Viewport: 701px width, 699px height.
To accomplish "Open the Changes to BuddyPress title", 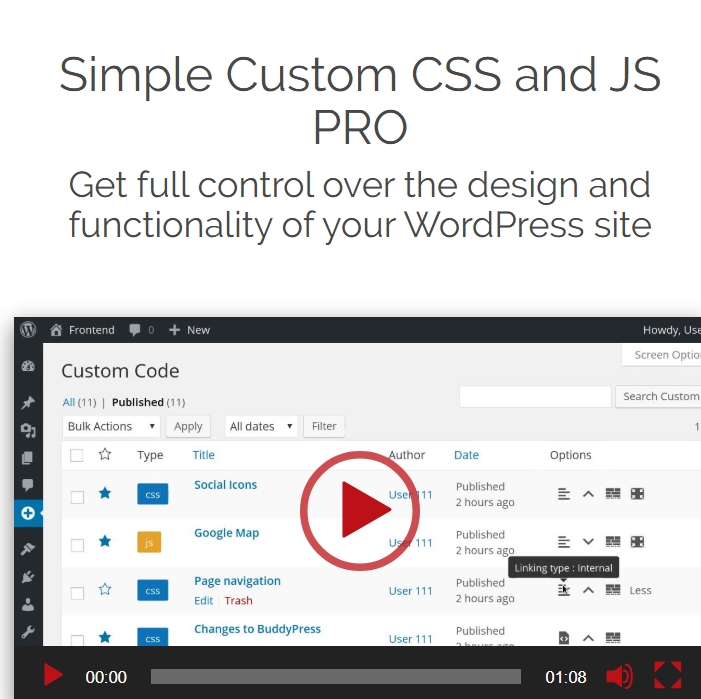I will [x=257, y=629].
